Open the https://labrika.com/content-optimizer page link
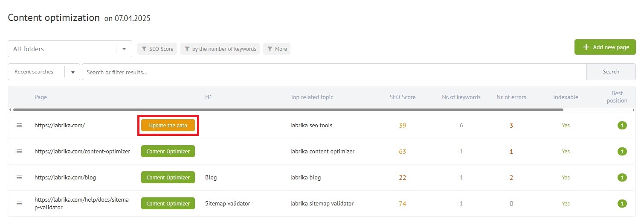 point(82,152)
